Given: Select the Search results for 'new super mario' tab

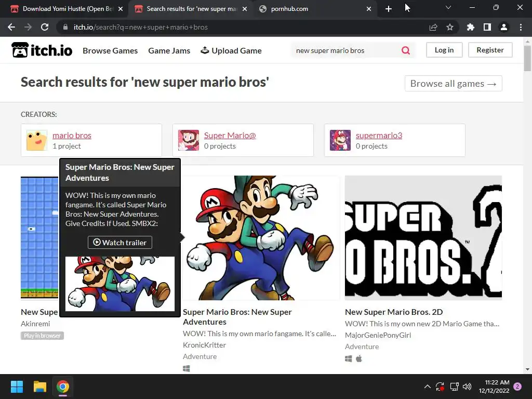Looking at the screenshot, I should pyautogui.click(x=190, y=9).
